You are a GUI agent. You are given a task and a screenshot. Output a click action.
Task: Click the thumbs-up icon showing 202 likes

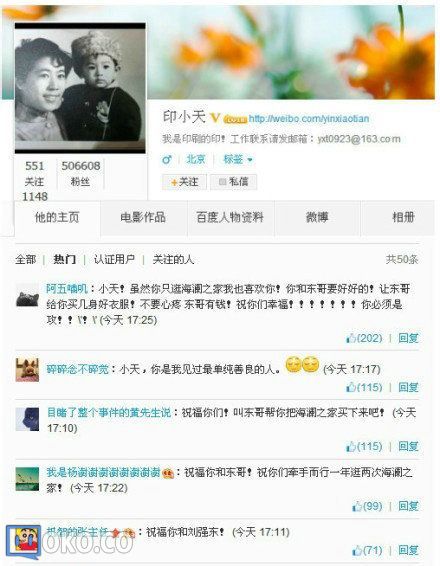pyautogui.click(x=350, y=338)
